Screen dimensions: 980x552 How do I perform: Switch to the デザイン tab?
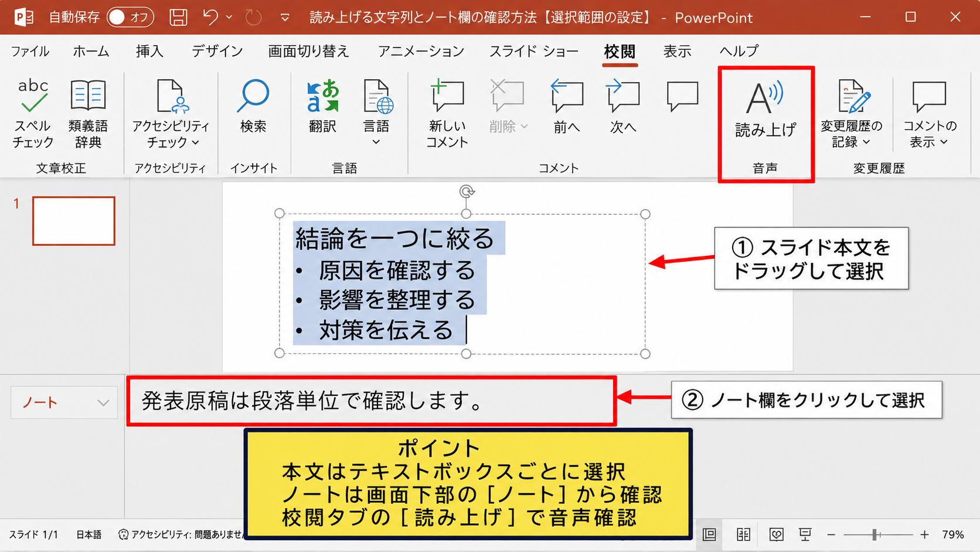[x=217, y=51]
